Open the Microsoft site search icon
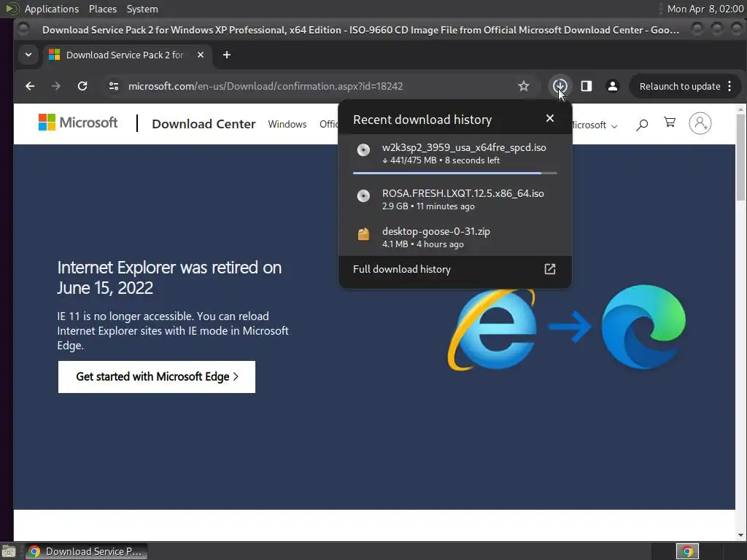Screen dimensions: 747x560 (x=642, y=125)
